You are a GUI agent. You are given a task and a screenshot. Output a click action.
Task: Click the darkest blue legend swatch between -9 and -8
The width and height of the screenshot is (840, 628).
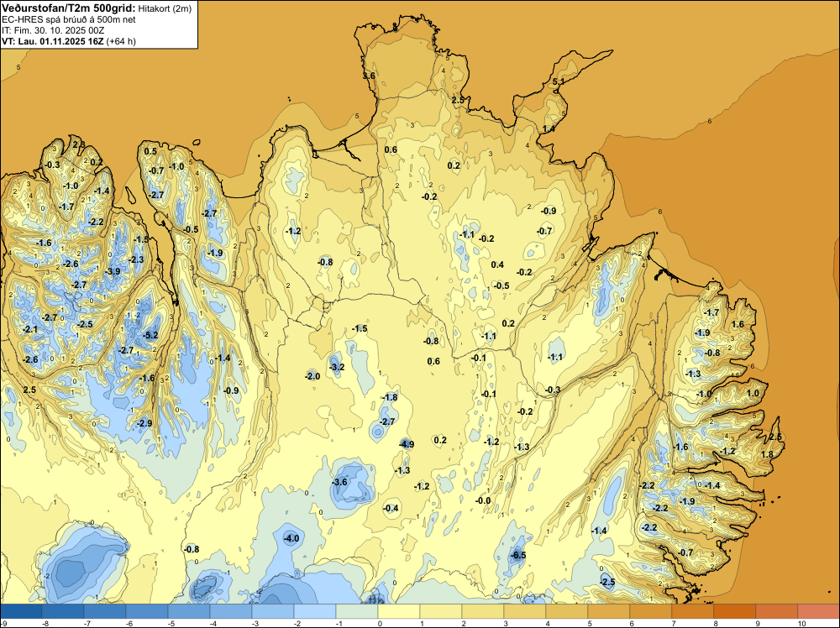22,611
